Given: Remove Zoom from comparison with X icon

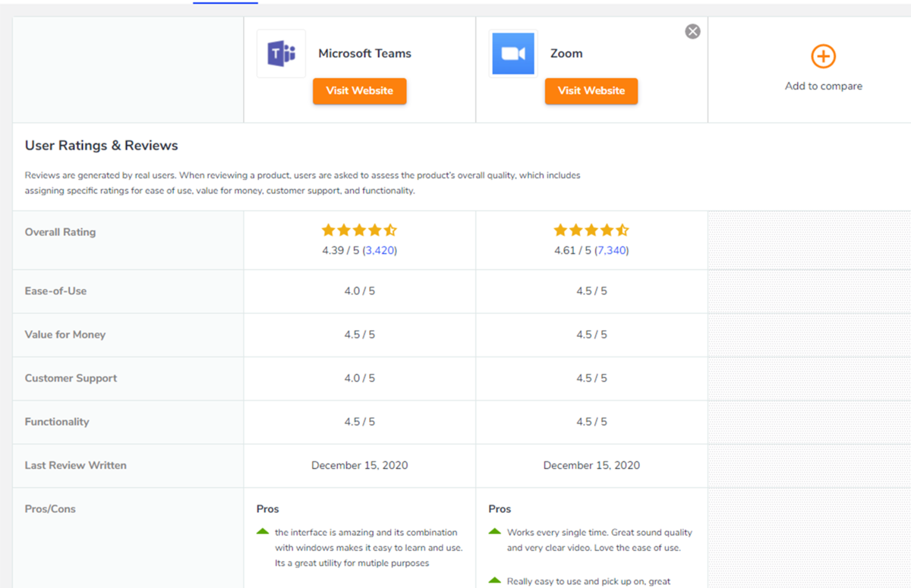Looking at the screenshot, I should [692, 31].
